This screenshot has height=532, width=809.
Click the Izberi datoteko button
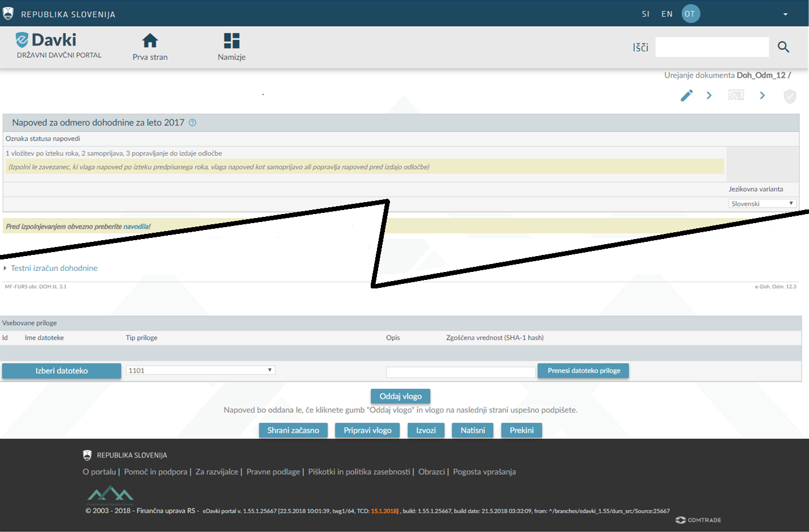coord(61,371)
